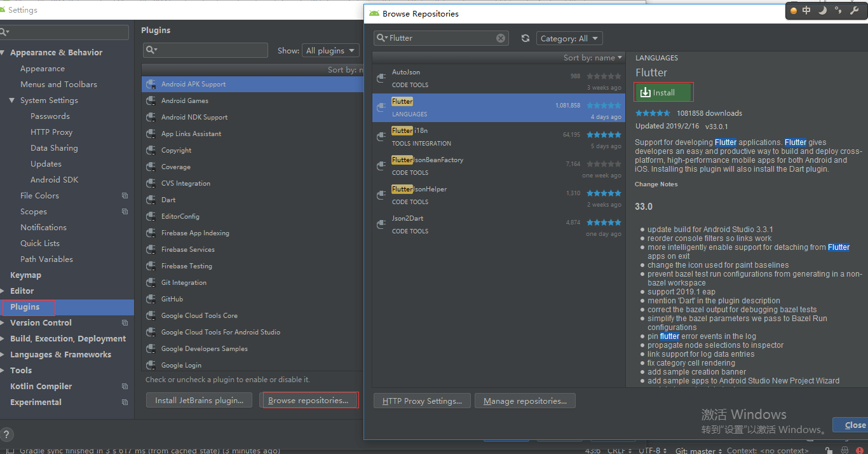The image size is (868, 454).
Task: Click the Android APK Support plugin icon
Action: tap(151, 84)
